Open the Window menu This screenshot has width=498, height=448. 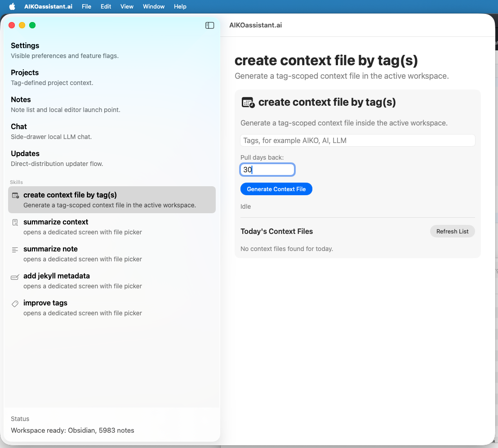[x=153, y=6]
